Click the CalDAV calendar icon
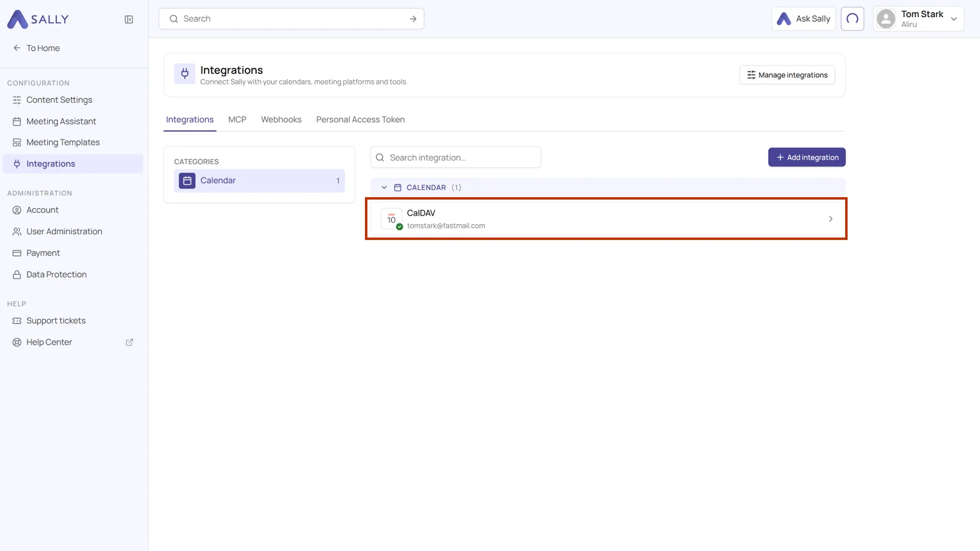This screenshot has width=980, height=551. coord(391,219)
